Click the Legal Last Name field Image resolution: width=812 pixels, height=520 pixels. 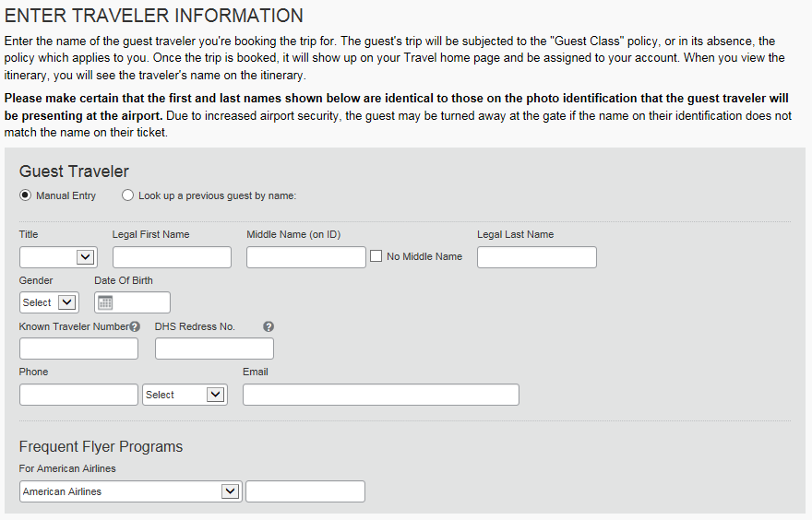coord(536,257)
